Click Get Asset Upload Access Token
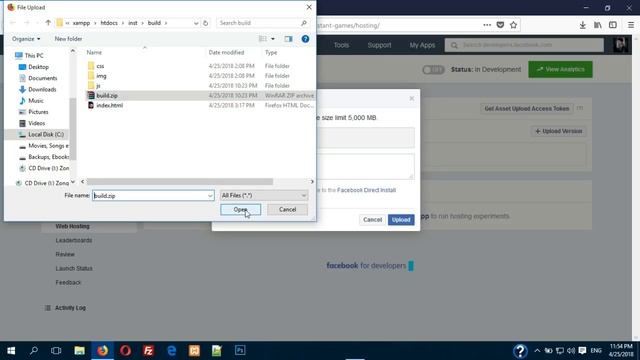The image size is (640, 360). pos(527,109)
